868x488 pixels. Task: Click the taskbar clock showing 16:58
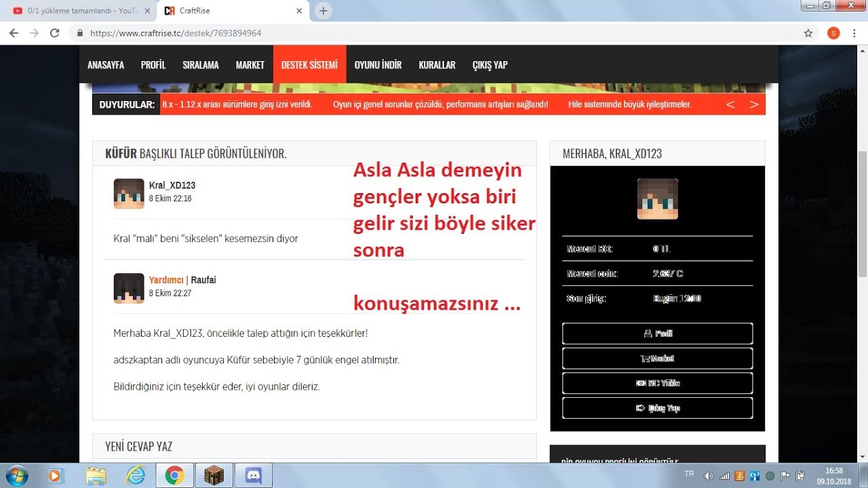click(x=834, y=476)
